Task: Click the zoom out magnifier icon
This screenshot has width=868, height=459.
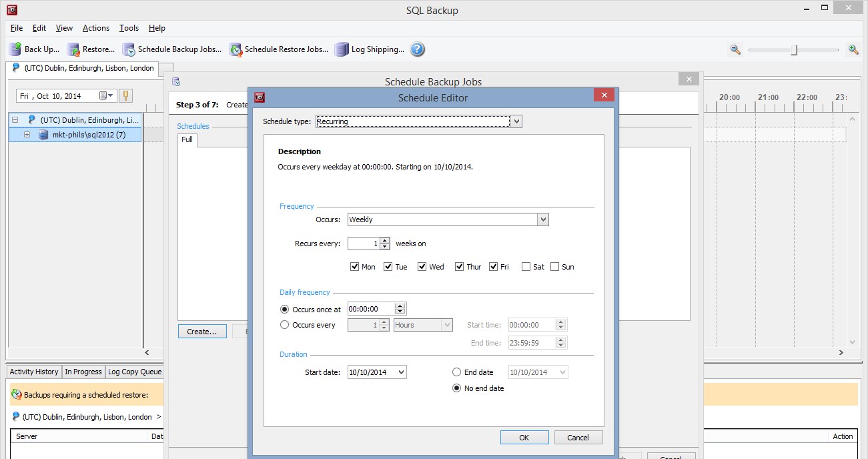Action: 735,49
